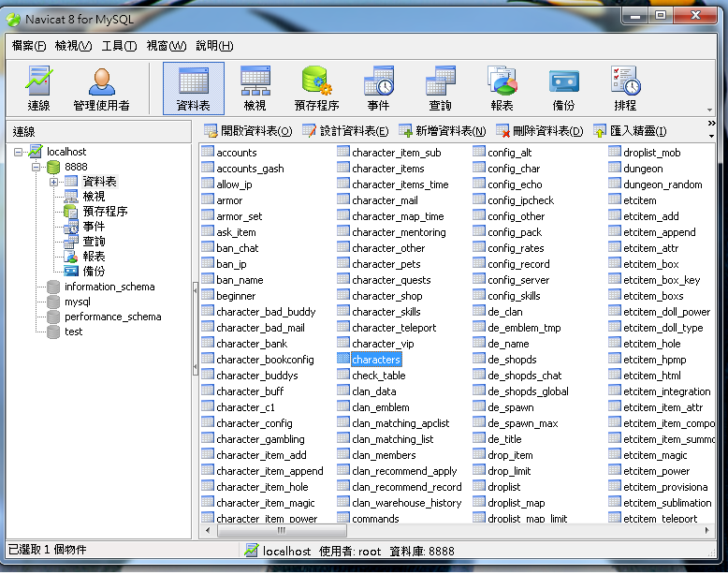Select the 資料表 tables toolbar icon
The image size is (728, 575).
(x=193, y=88)
